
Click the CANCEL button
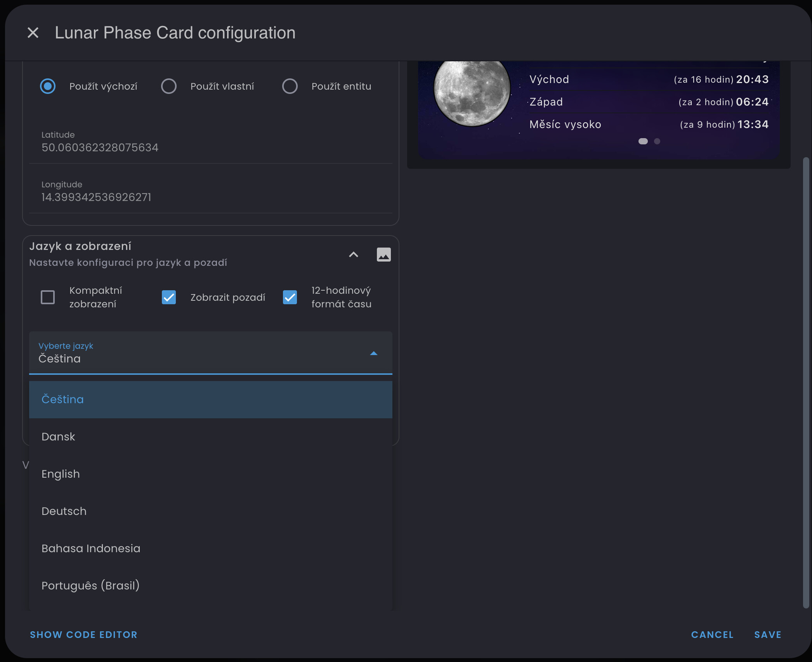712,634
